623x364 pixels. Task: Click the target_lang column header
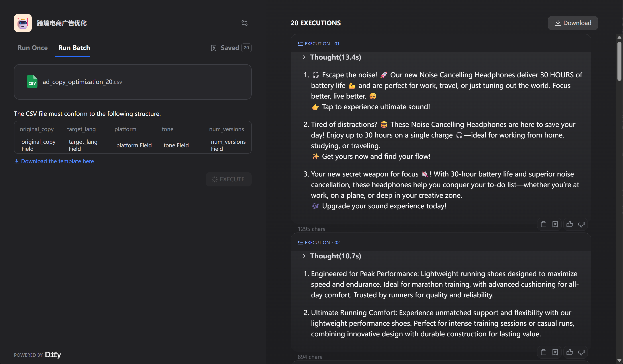(x=81, y=129)
